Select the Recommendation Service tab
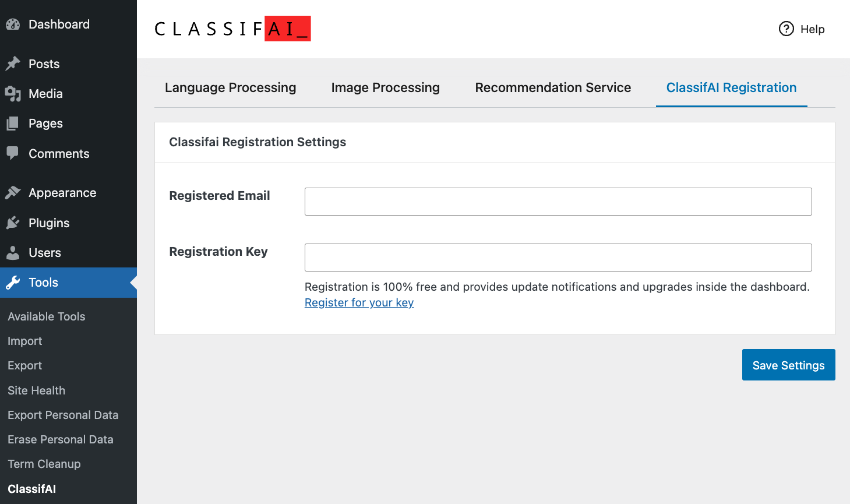 click(552, 87)
